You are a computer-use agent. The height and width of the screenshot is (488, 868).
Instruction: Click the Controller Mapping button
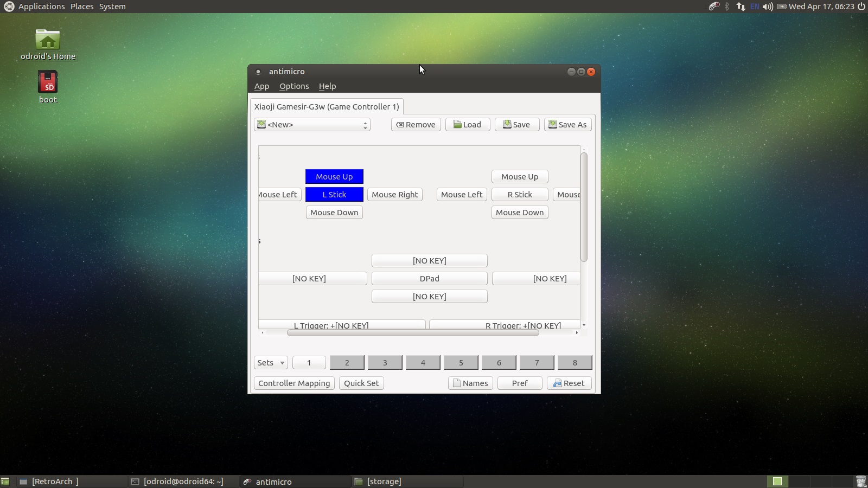tap(294, 383)
